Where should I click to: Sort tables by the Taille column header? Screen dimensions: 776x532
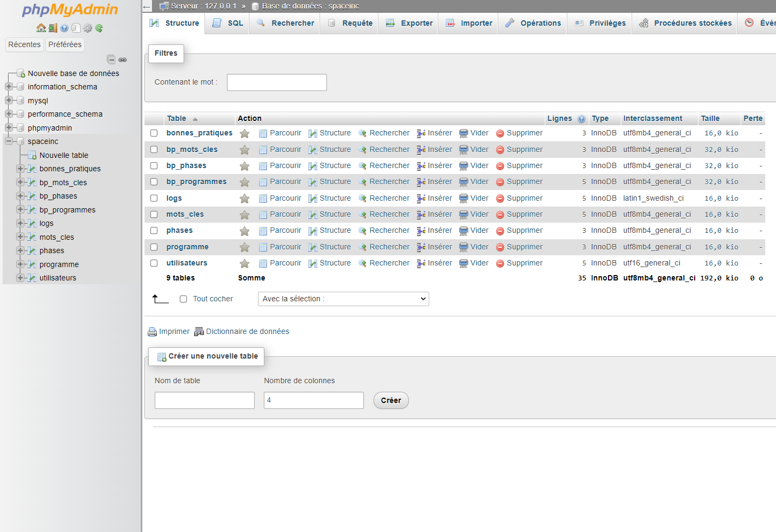click(x=710, y=118)
